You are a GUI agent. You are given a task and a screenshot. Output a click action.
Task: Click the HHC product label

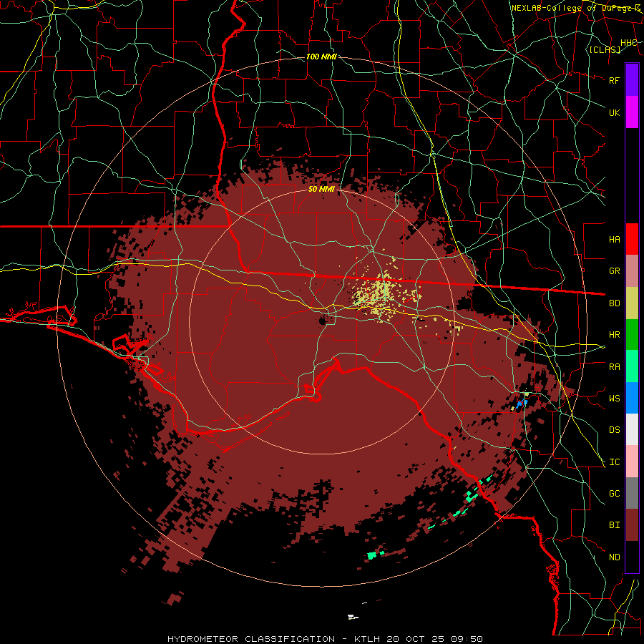coord(629,43)
